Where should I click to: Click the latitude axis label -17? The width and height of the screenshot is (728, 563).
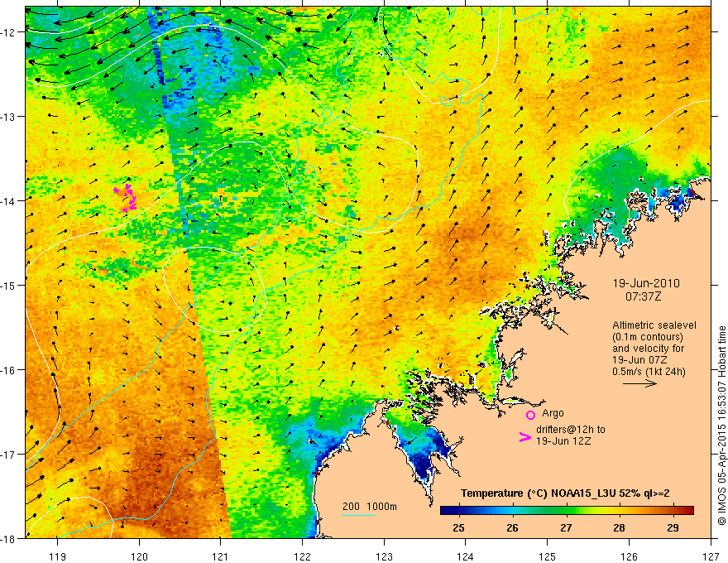coord(9,455)
